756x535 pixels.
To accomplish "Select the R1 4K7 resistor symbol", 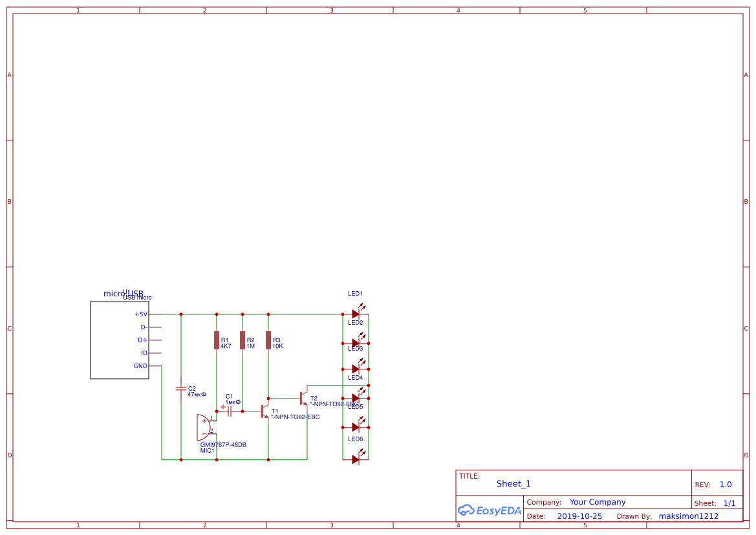I will 217,341.
